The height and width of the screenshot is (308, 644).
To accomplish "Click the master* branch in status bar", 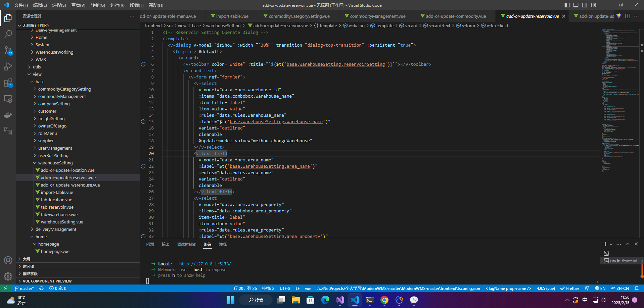I will click(24, 288).
